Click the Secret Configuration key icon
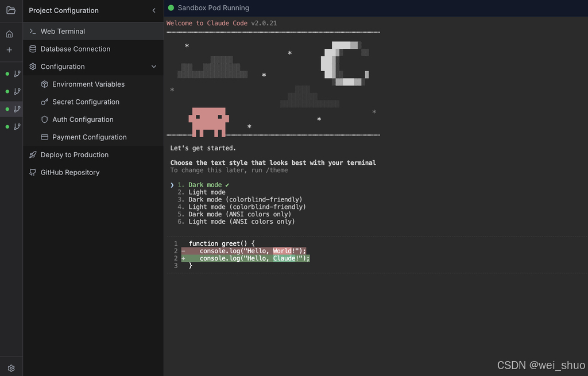The image size is (588, 376). click(x=44, y=102)
